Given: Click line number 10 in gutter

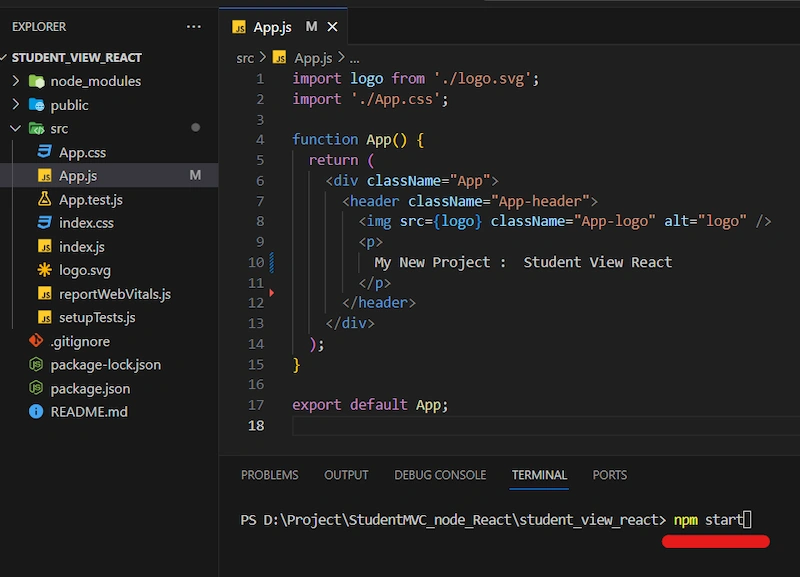Looking at the screenshot, I should coord(256,262).
